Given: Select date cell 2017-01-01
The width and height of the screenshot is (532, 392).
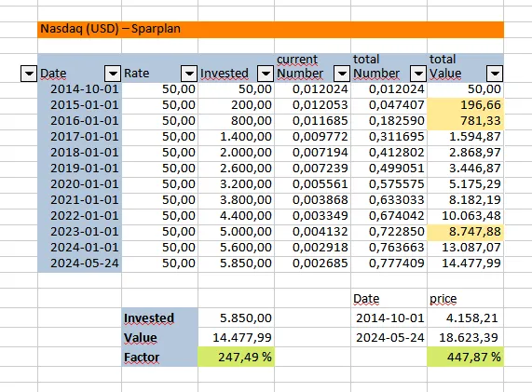Looking at the screenshot, I should [79, 137].
